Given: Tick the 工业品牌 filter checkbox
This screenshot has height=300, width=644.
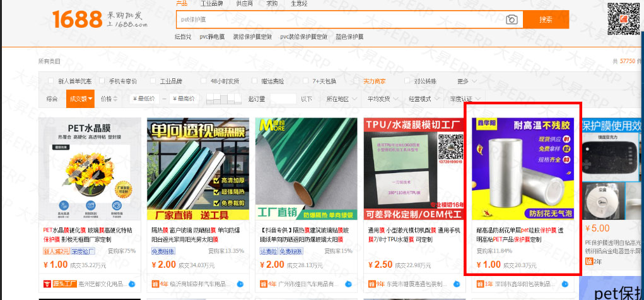Looking at the screenshot, I should pos(153,81).
